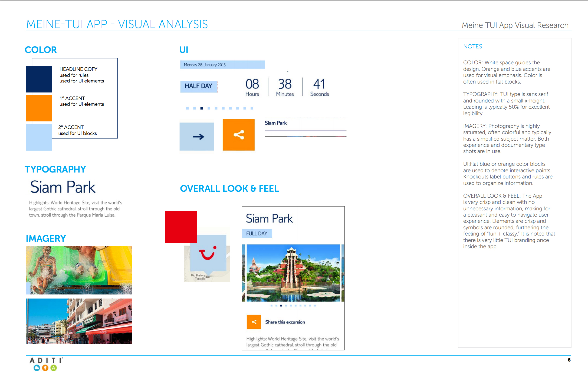
Task: Click the small orange share icon beside 'Share this excursion'
Action: (254, 322)
